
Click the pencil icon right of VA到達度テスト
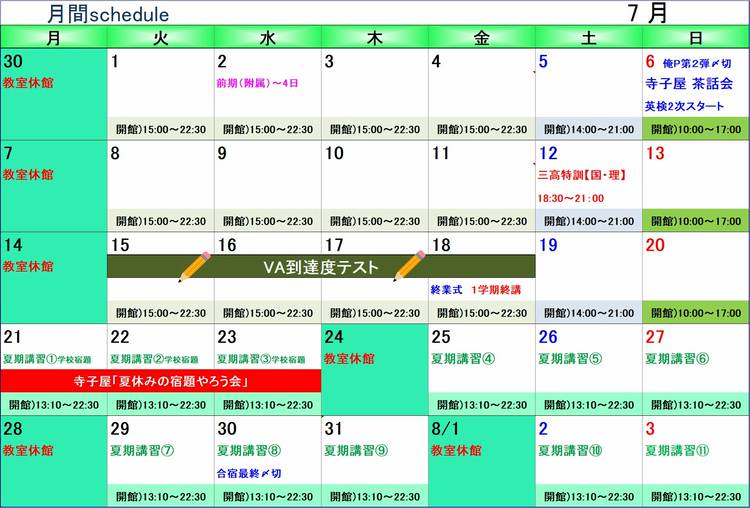(408, 266)
